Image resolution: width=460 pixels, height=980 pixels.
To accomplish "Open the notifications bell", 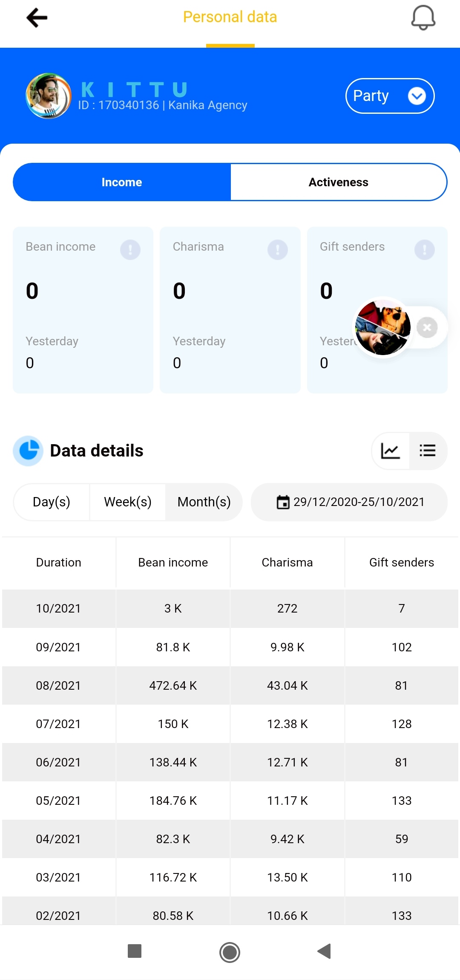I will (423, 18).
